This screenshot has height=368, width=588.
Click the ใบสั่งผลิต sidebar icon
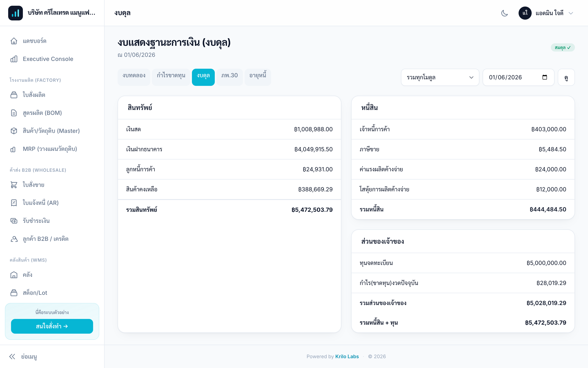[14, 95]
